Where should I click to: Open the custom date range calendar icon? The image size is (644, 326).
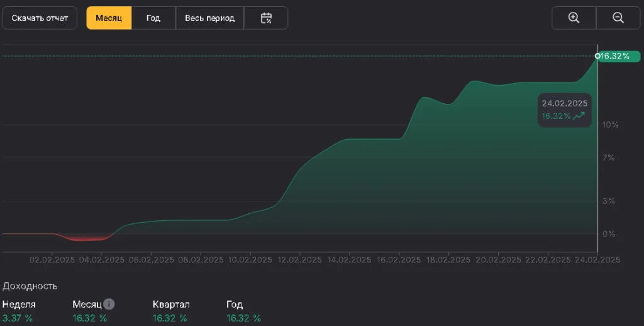click(266, 18)
